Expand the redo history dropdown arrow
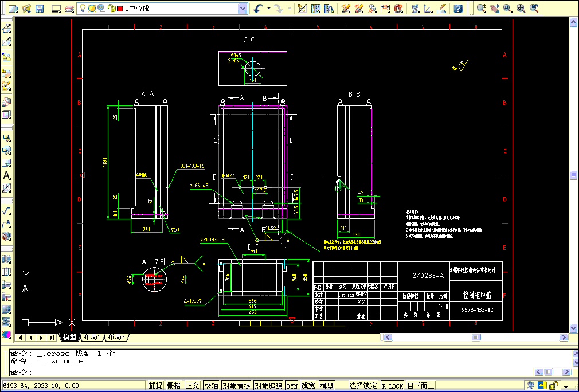 click(x=289, y=9)
